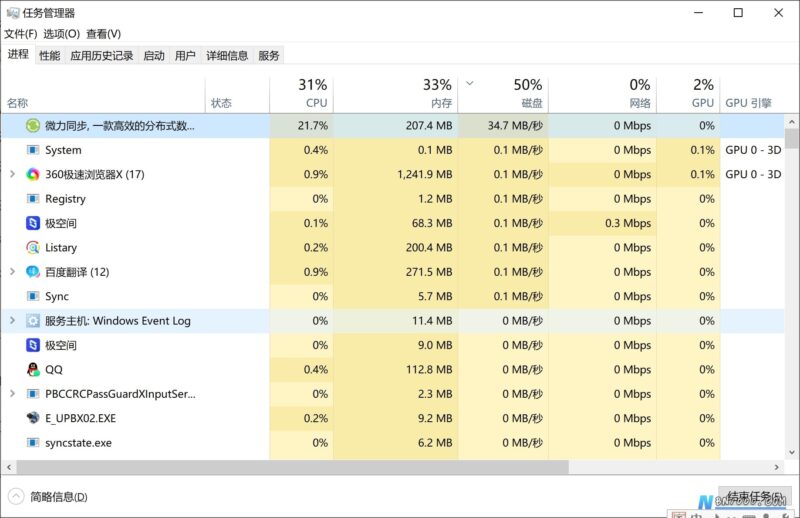Screen dimensions: 800x518
Task: Click the QQ penguin icon
Action: pos(33,369)
